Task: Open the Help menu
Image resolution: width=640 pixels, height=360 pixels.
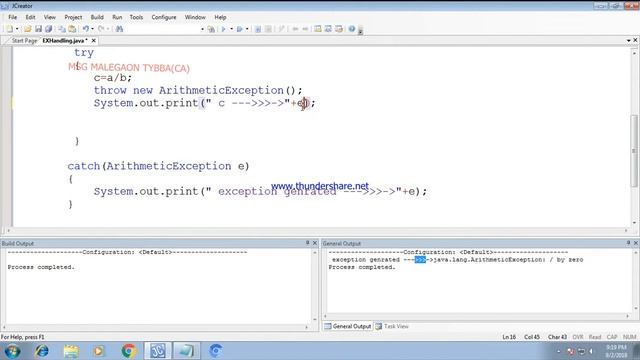Action: (x=220, y=17)
